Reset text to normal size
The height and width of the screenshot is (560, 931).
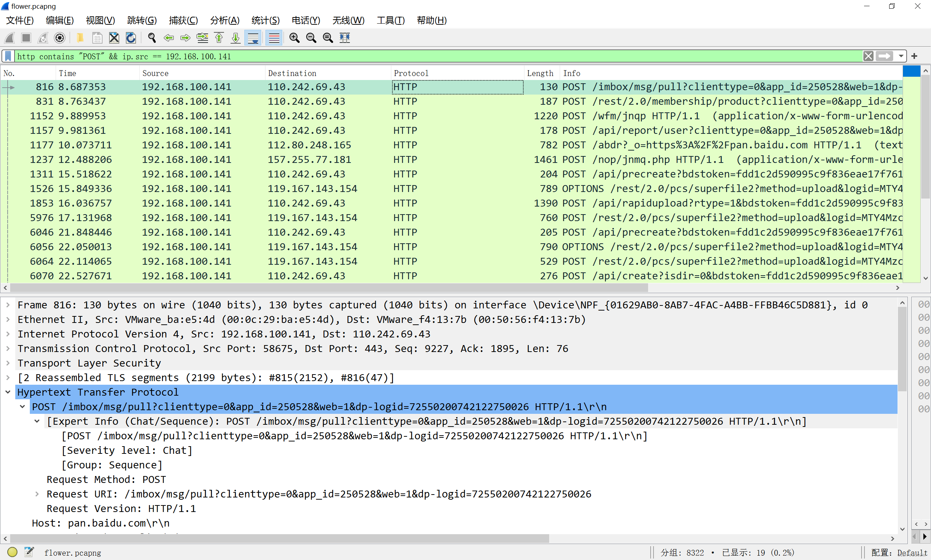328,38
